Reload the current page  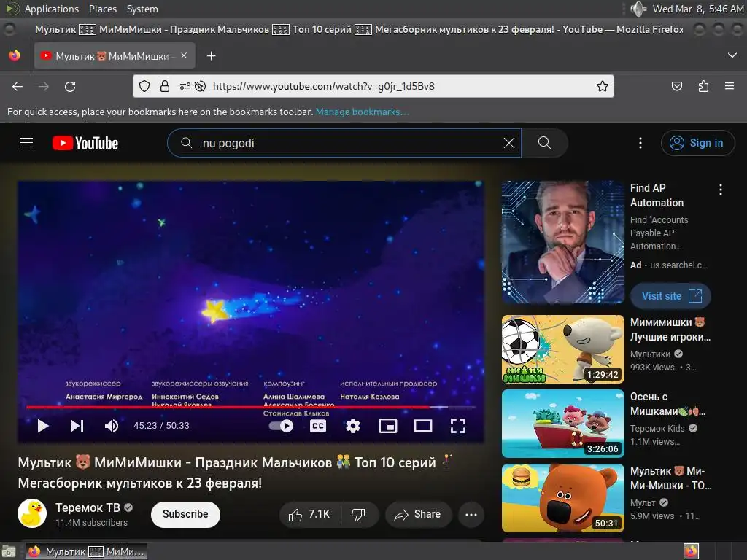pos(70,87)
